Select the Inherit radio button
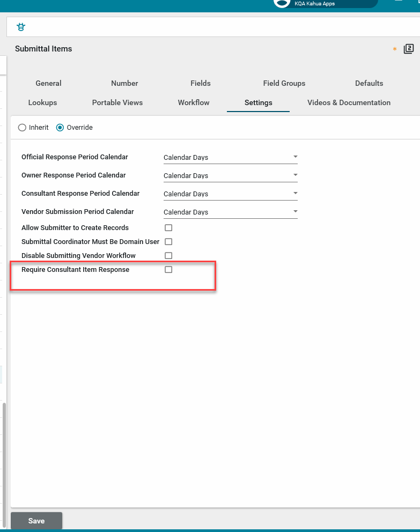420x532 pixels. pos(22,128)
